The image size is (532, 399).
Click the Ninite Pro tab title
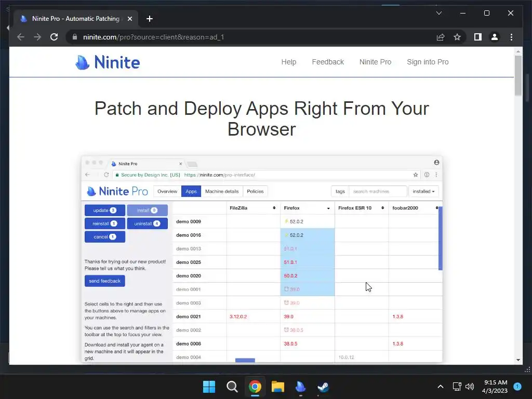pos(76,19)
